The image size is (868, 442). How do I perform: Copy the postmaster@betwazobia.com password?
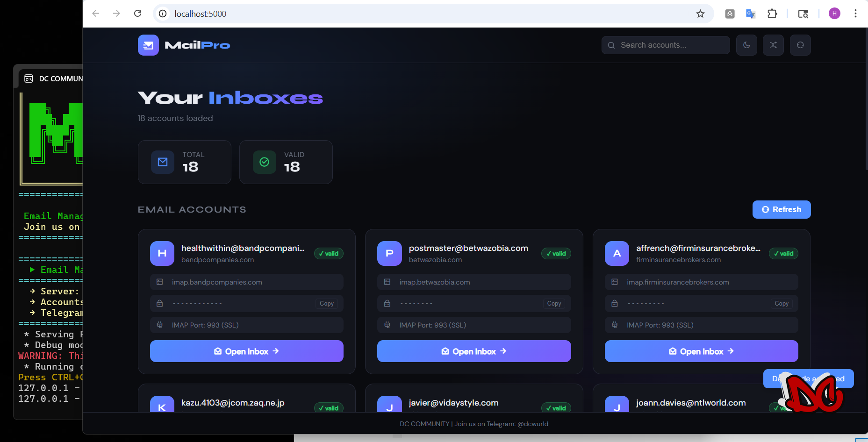[554, 304]
